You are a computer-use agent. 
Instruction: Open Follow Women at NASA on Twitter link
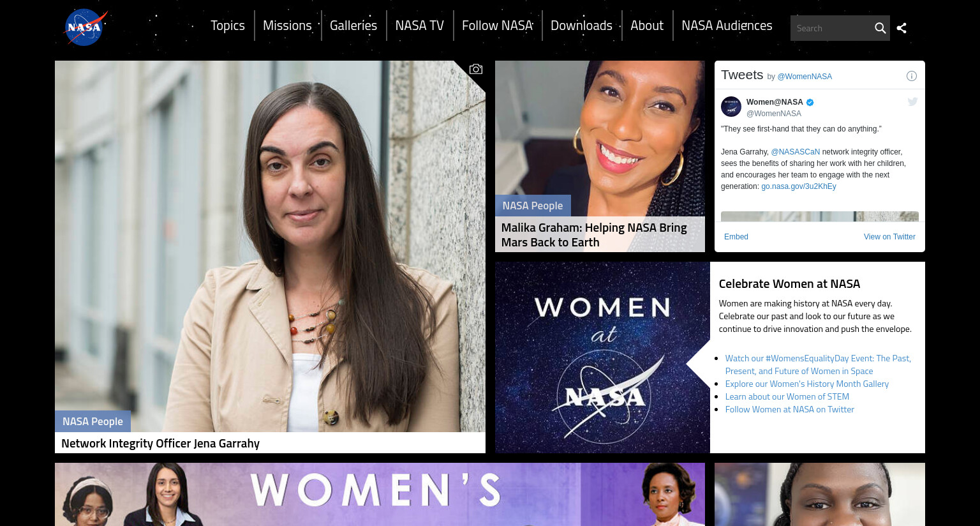[790, 409]
